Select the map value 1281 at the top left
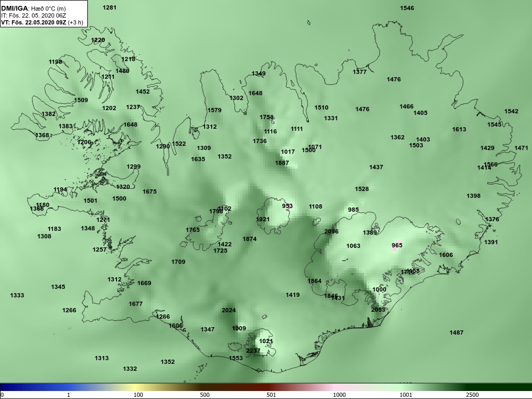The height and width of the screenshot is (399, 532). (x=109, y=7)
